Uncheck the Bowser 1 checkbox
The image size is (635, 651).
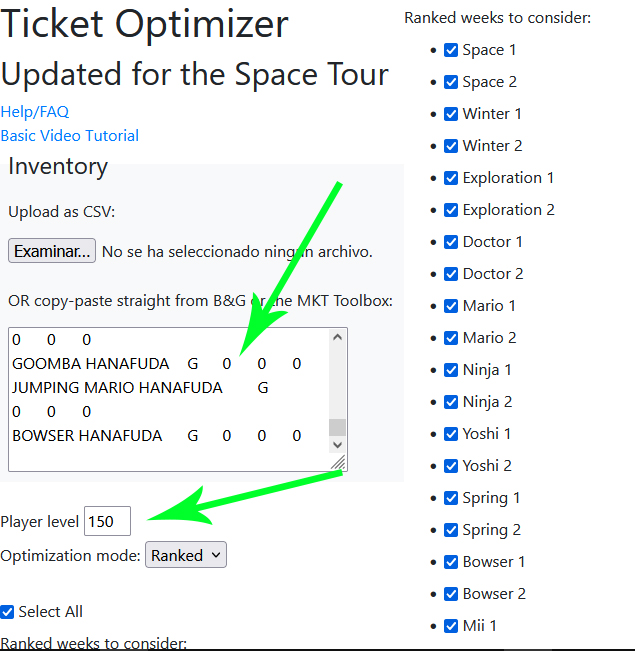451,561
